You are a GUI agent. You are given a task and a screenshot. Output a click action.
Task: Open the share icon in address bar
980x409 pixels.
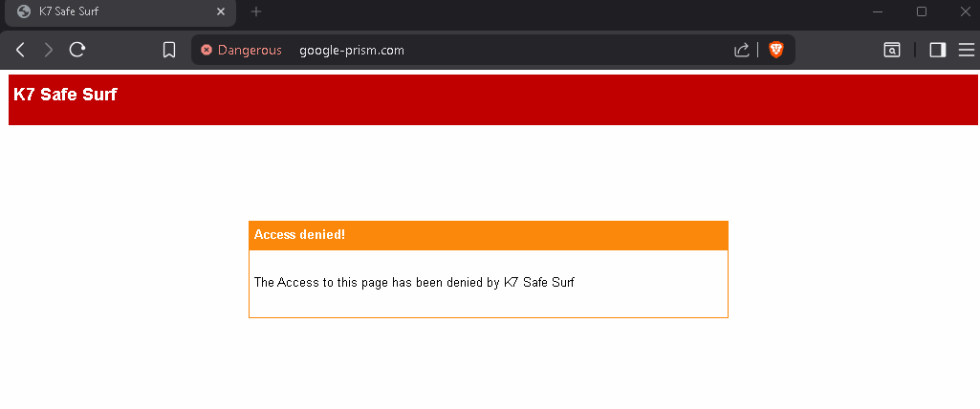[x=741, y=50]
